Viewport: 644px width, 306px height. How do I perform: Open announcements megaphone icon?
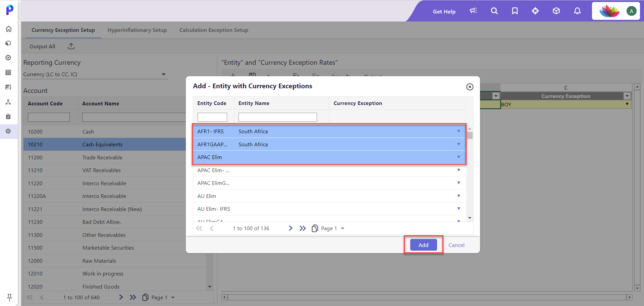(473, 11)
